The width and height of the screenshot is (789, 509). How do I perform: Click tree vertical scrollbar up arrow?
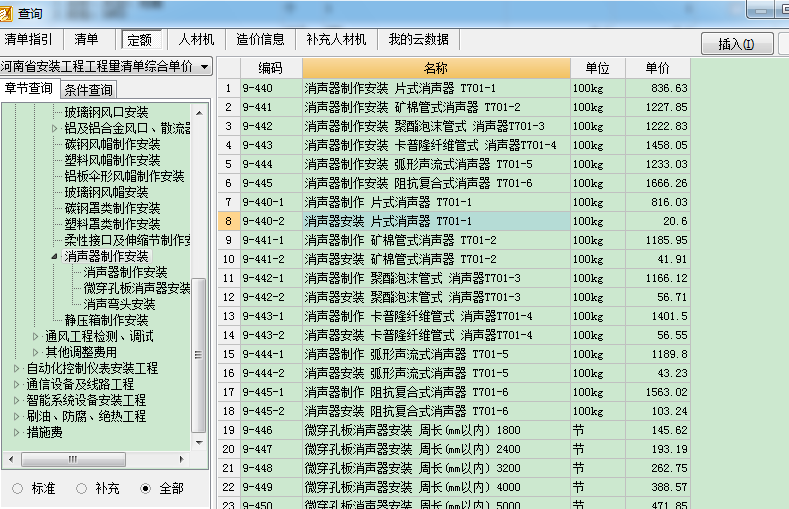pos(199,113)
